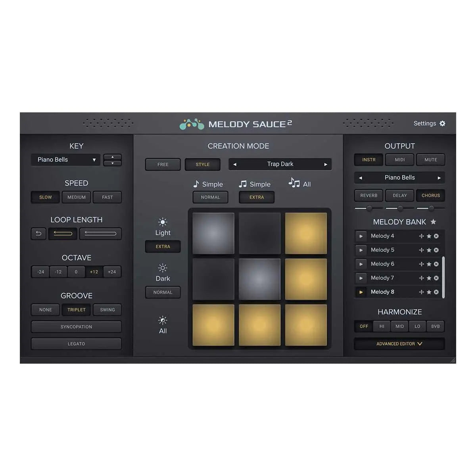Set Harmonize to MID
The height and width of the screenshot is (476, 476).
pos(399,326)
